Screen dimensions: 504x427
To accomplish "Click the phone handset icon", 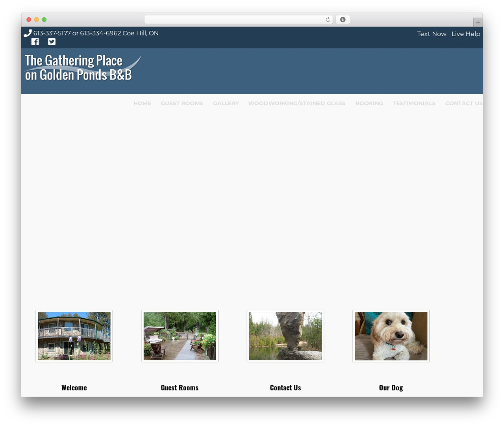I will pos(28,33).
